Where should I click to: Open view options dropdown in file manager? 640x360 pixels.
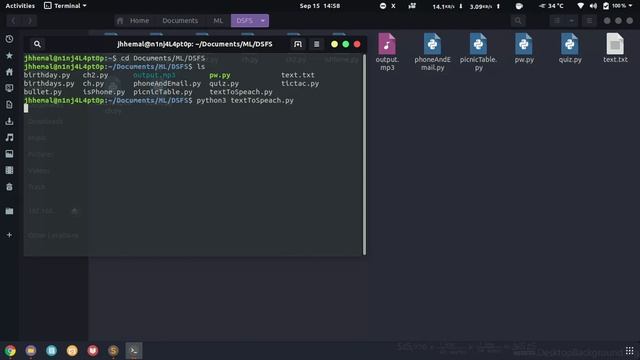pos(571,20)
